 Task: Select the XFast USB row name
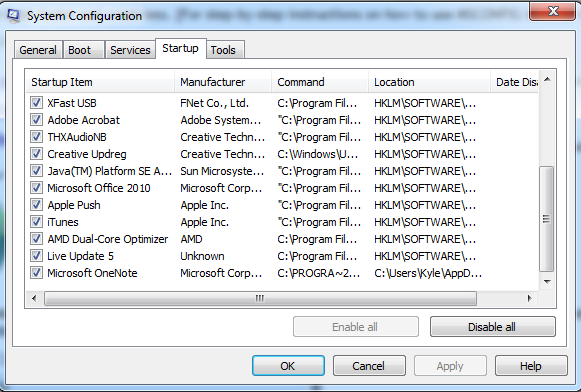coord(72,103)
